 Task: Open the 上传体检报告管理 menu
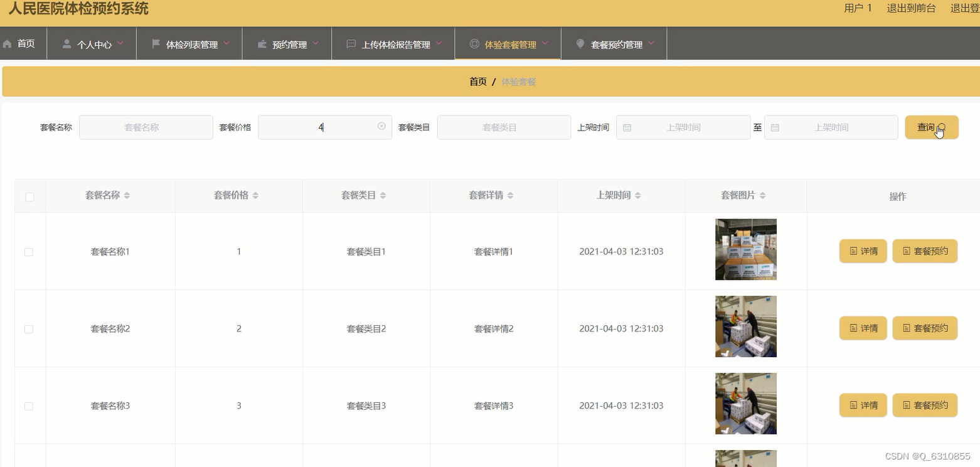[x=393, y=44]
